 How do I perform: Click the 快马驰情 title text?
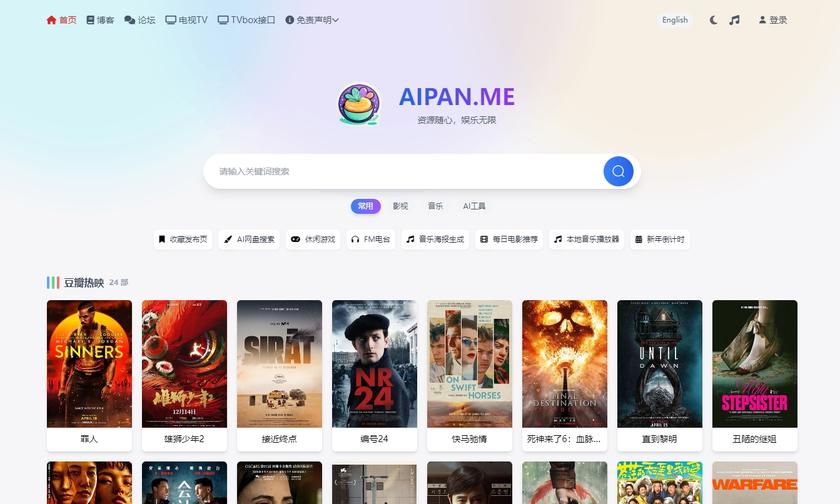click(470, 439)
